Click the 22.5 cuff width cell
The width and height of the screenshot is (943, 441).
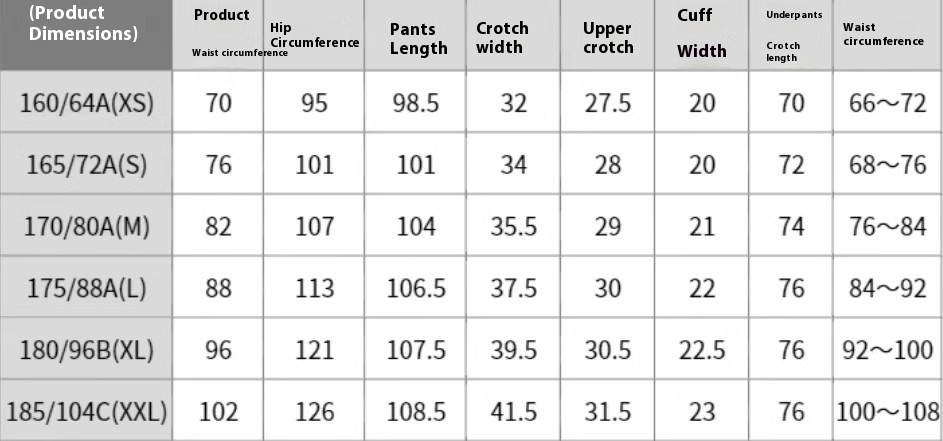(701, 350)
